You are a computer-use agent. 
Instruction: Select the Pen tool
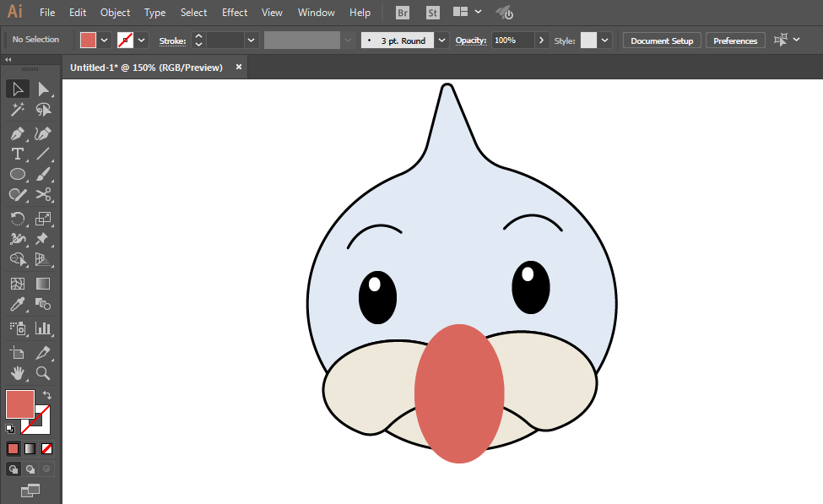(17, 133)
